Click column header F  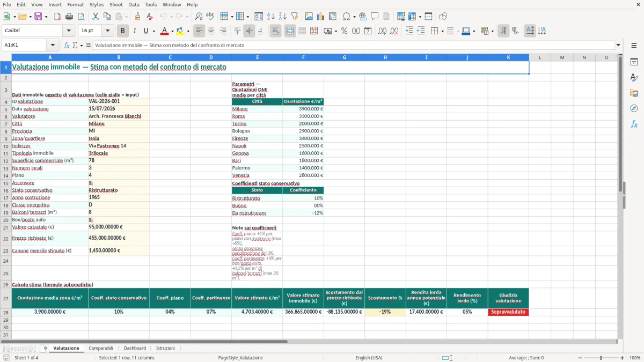coord(303,57)
